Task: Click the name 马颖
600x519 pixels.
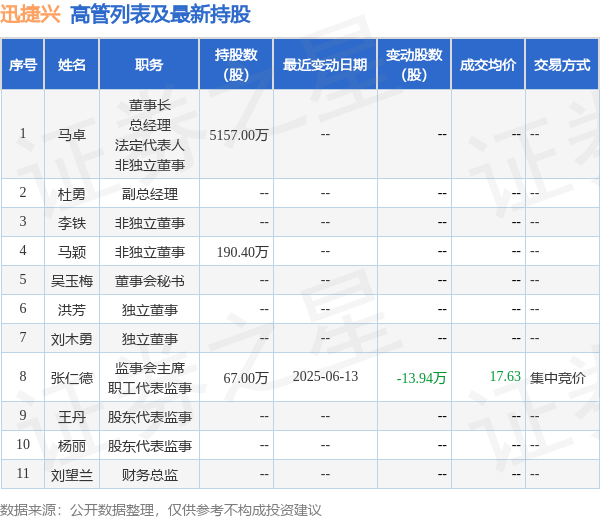Action: (72, 252)
